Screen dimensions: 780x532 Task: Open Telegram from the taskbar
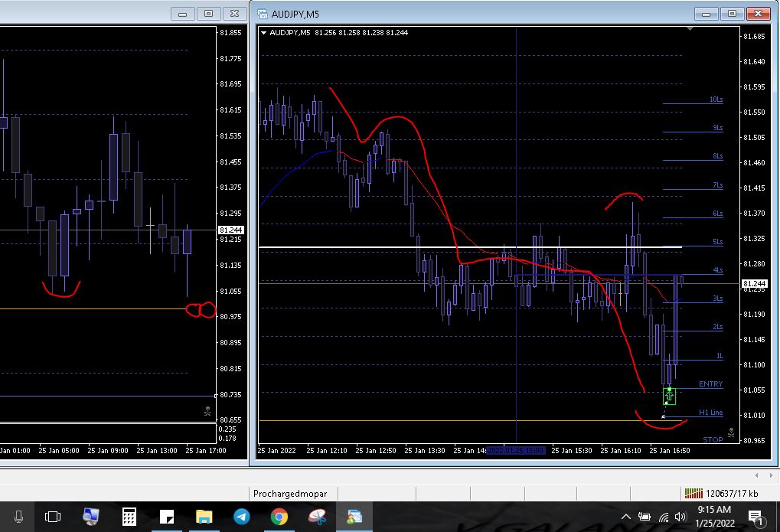241,517
